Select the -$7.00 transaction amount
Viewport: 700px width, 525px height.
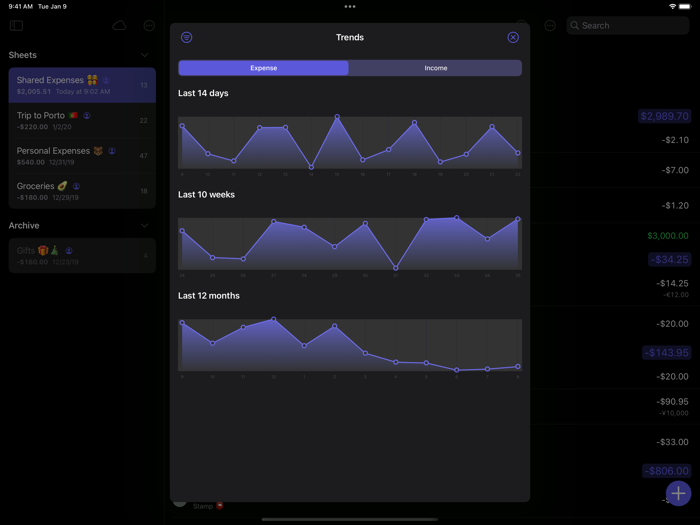tap(675, 170)
